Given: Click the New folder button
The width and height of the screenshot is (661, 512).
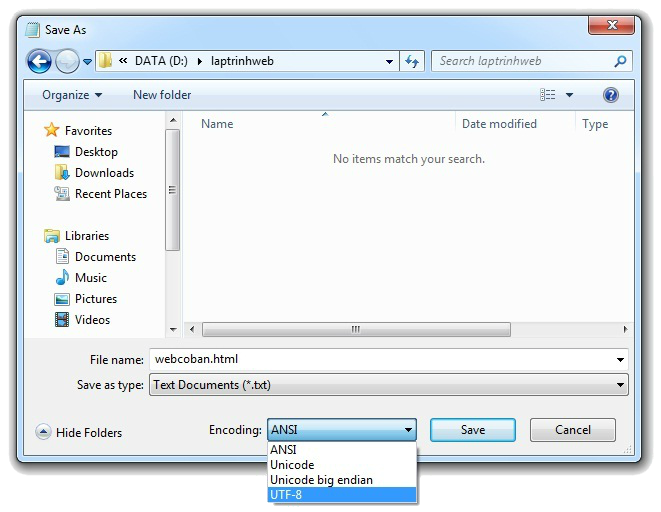Looking at the screenshot, I should (162, 95).
